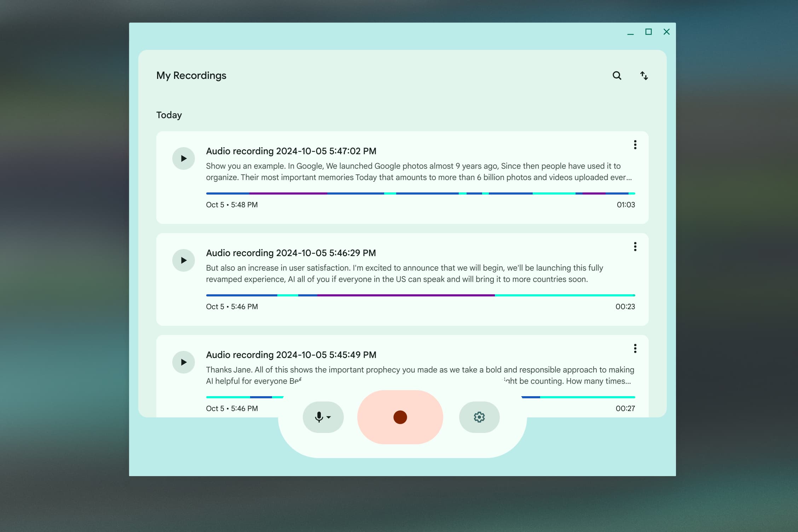The height and width of the screenshot is (532, 798).
Task: Start a new recording with the red button
Action: tap(400, 417)
